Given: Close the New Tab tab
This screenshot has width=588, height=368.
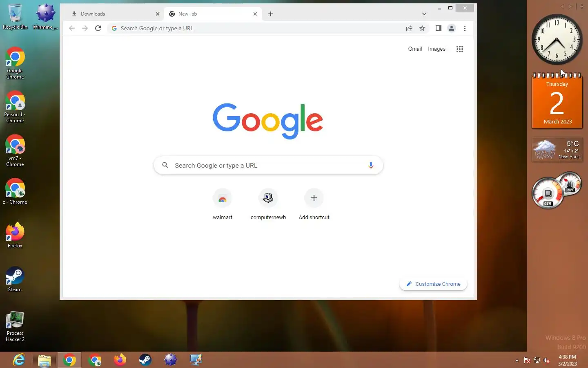Looking at the screenshot, I should pyautogui.click(x=255, y=14).
